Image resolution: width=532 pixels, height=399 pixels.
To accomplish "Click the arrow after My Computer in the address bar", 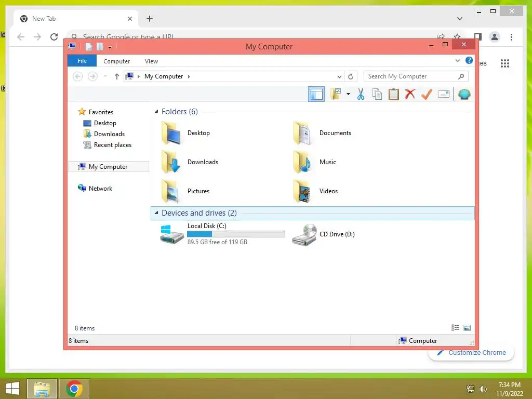I will pos(189,76).
